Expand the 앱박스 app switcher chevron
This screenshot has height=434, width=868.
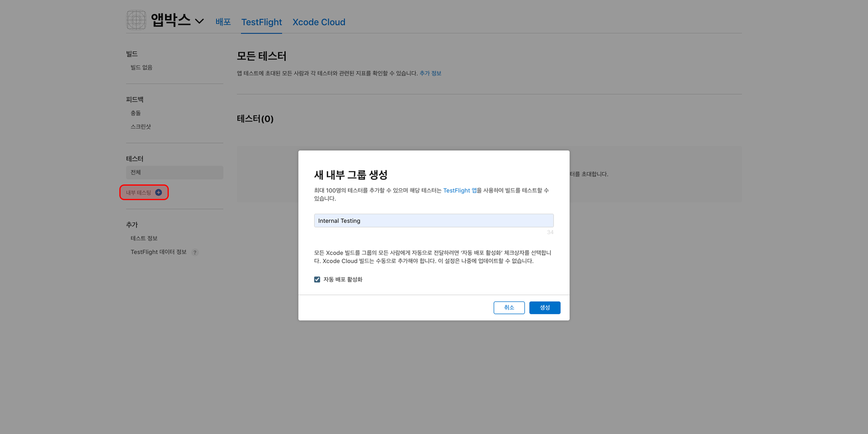click(x=200, y=21)
